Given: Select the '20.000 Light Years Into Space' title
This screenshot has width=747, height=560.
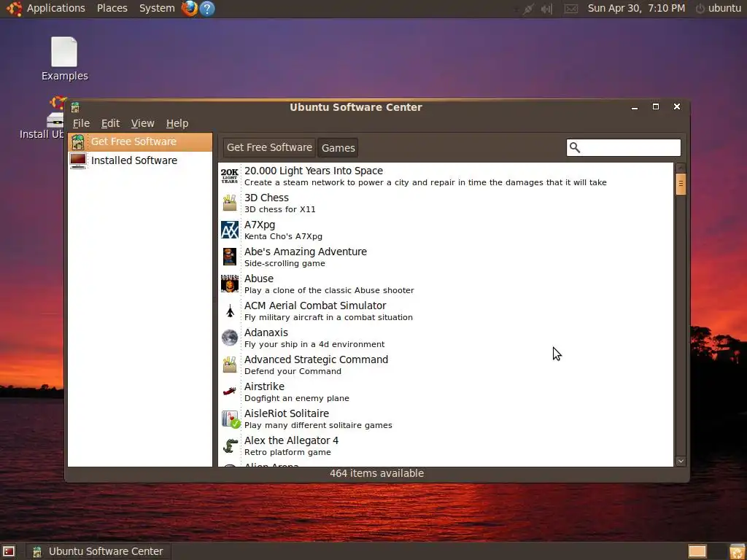Looking at the screenshot, I should (314, 171).
